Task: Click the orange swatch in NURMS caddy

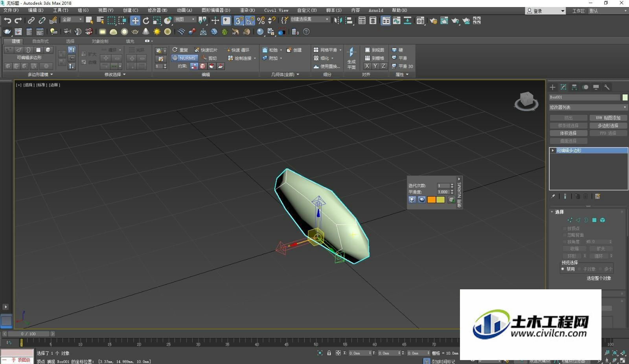Action: click(x=431, y=200)
